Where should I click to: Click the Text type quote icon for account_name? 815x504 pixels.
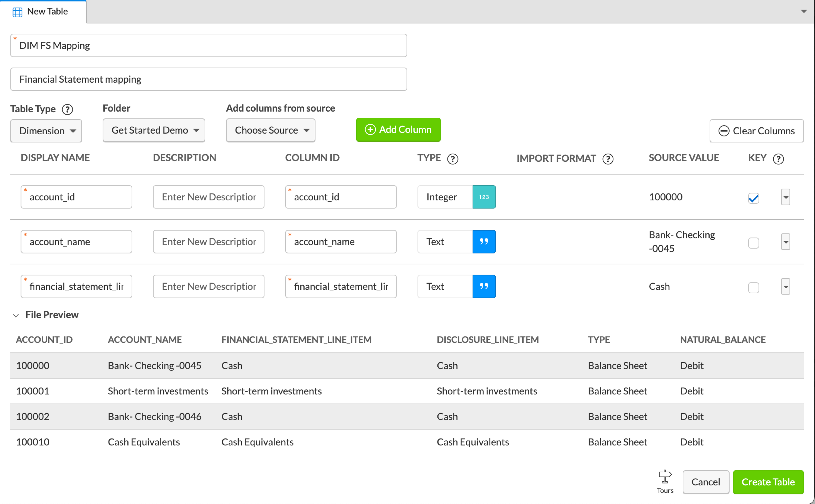pyautogui.click(x=484, y=241)
